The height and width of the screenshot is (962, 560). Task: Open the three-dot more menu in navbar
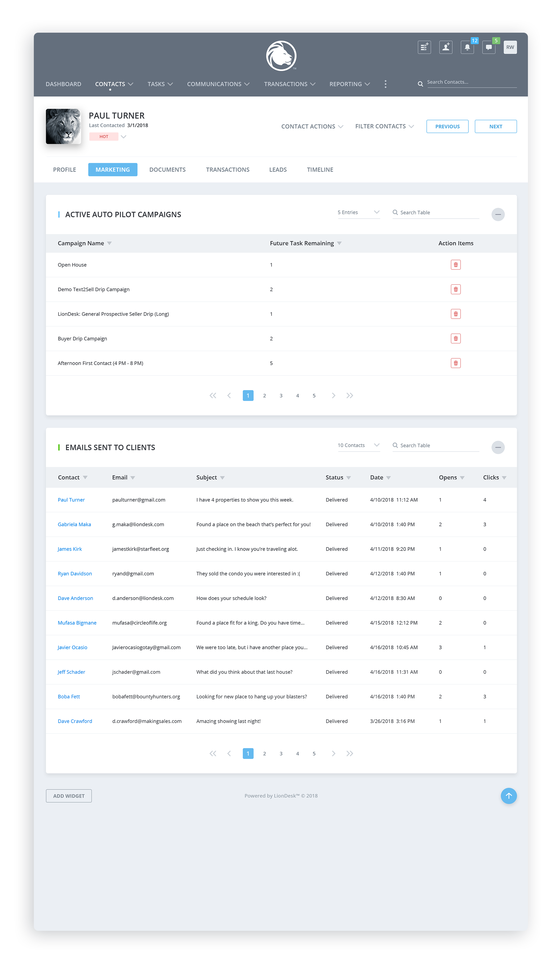coord(385,84)
